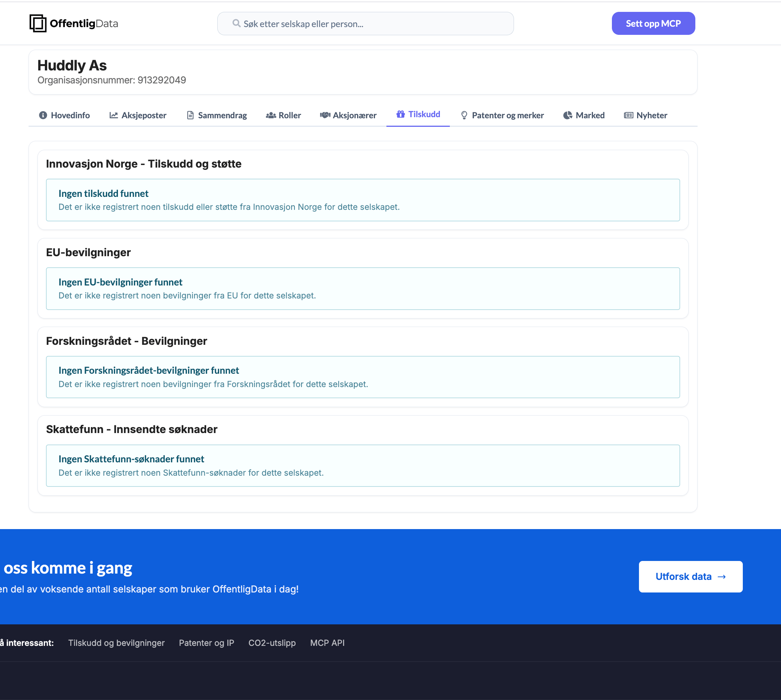The width and height of the screenshot is (781, 700).
Task: Click the Hovedinfo info circle icon
Action: (43, 115)
